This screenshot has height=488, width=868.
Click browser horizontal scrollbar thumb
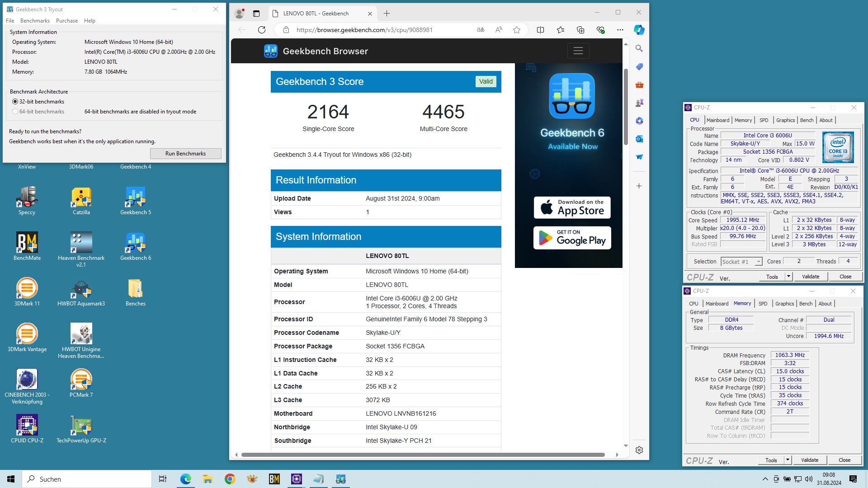coord(423,455)
